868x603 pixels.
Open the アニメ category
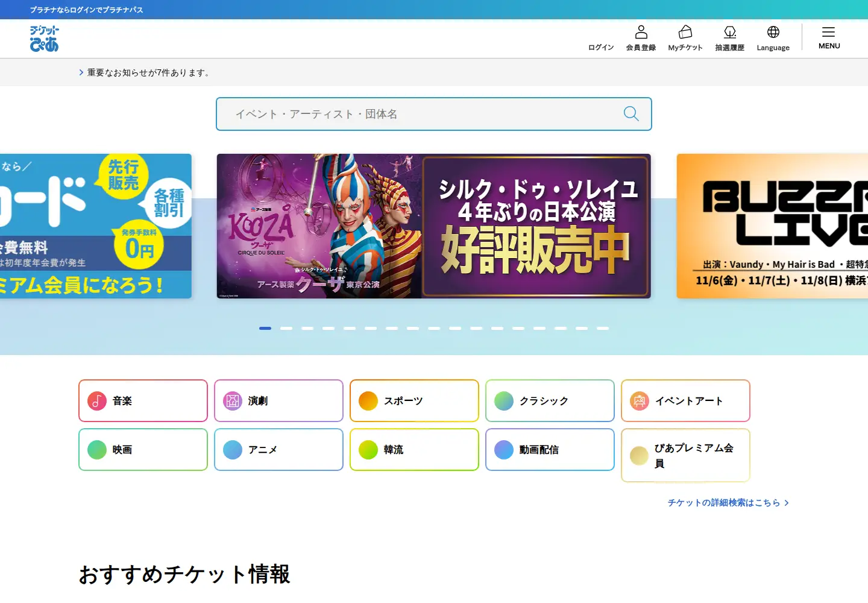click(x=278, y=450)
